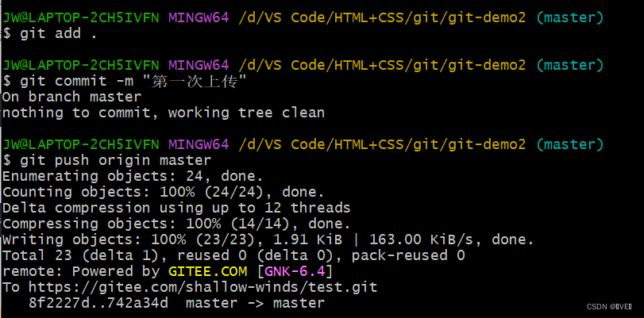
Task: Click the "On branch master" output line
Action: [72, 97]
